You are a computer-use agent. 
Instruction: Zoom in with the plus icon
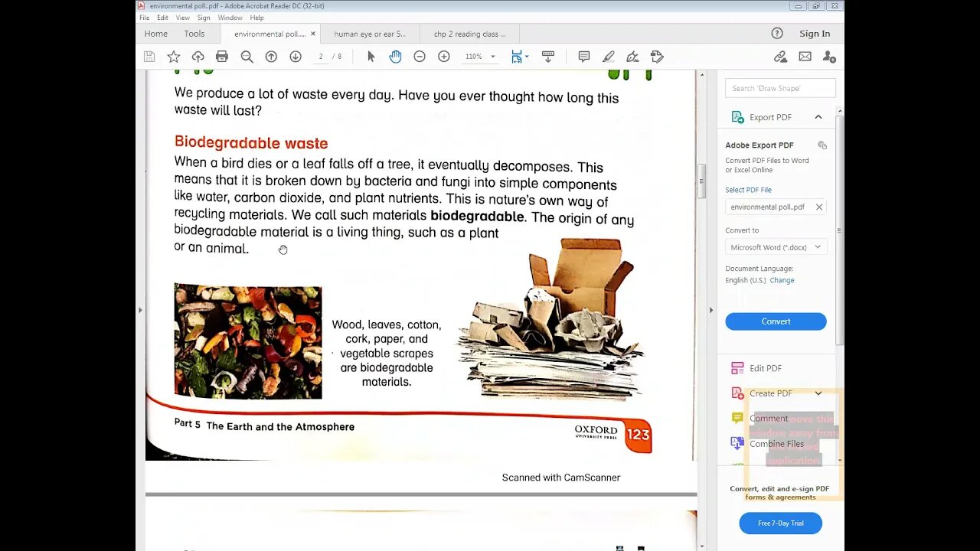[x=444, y=57]
